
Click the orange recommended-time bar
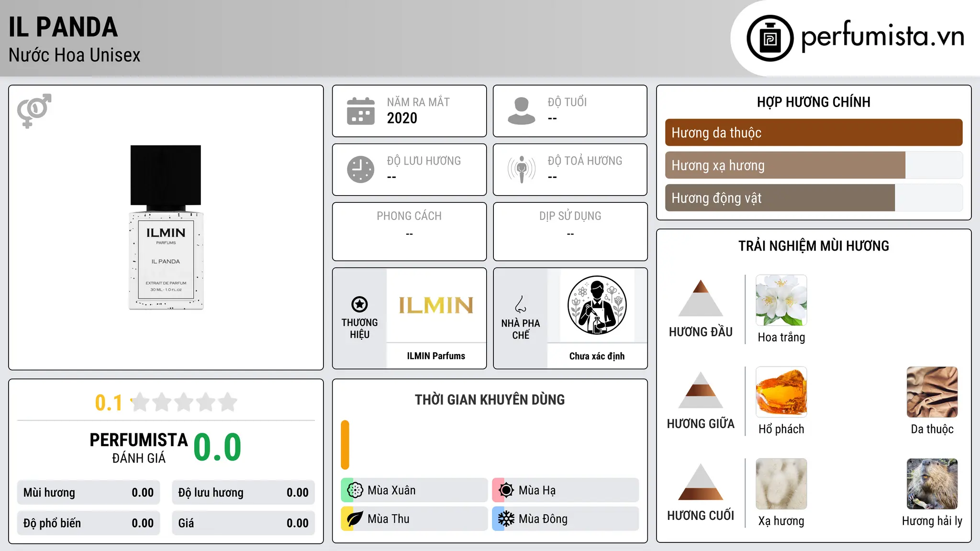click(345, 445)
